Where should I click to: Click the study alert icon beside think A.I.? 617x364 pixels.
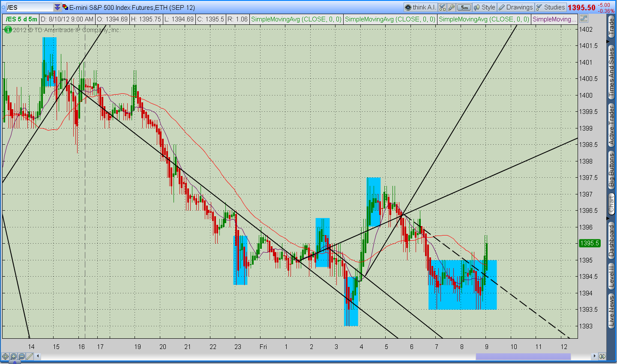point(443,7)
